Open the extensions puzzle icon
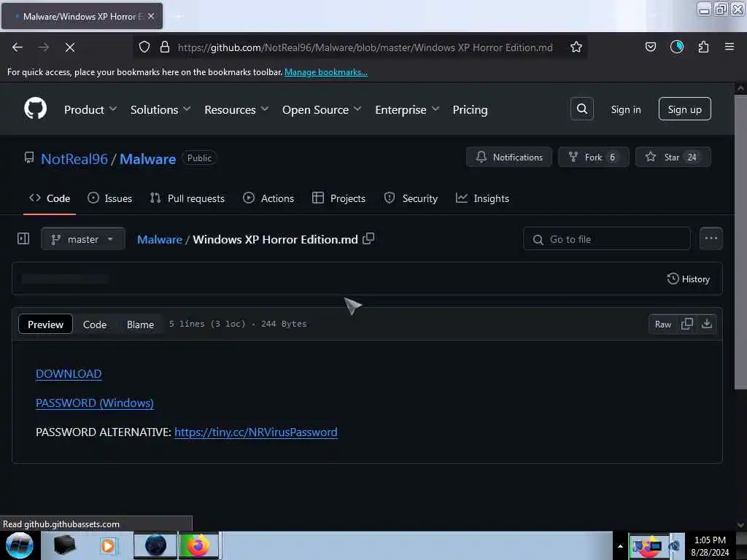Screen dimensions: 747x560 [x=703, y=47]
